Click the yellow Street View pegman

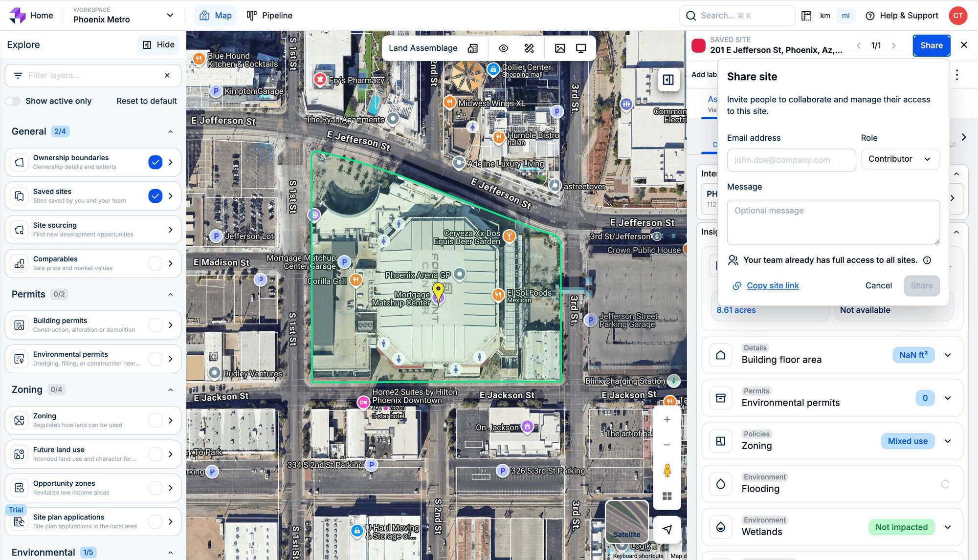point(667,470)
